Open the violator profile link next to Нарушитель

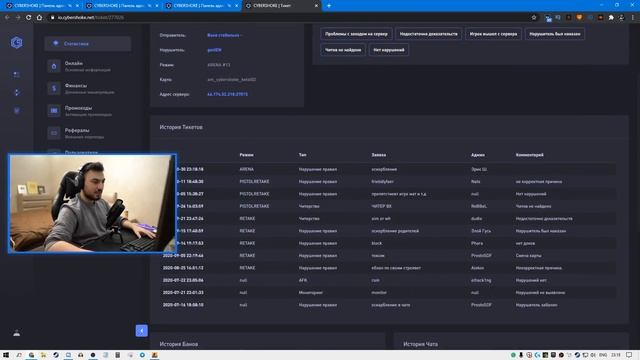pyautogui.click(x=214, y=50)
